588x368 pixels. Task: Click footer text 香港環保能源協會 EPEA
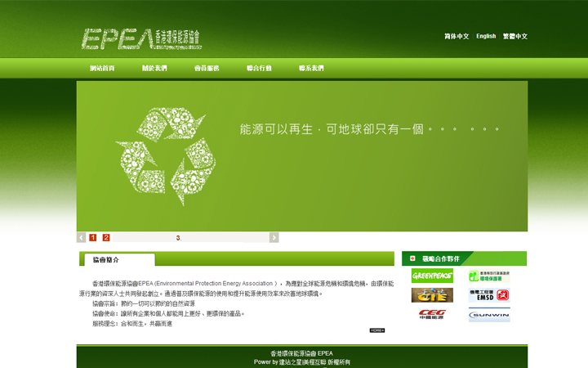pyautogui.click(x=302, y=353)
